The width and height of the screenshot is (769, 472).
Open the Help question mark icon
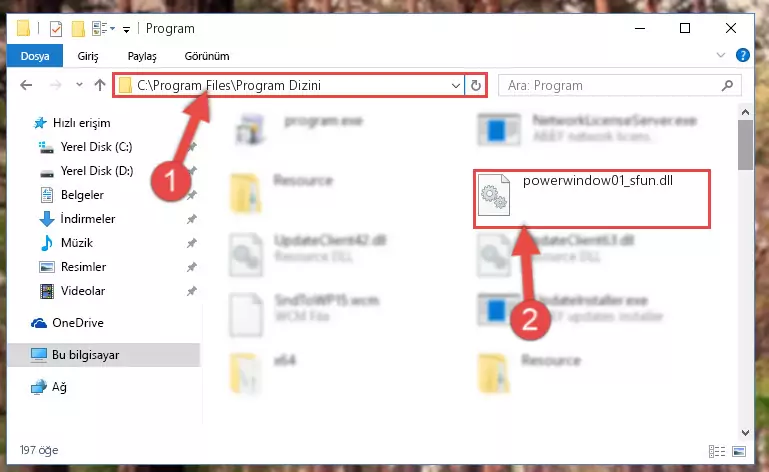pos(743,55)
